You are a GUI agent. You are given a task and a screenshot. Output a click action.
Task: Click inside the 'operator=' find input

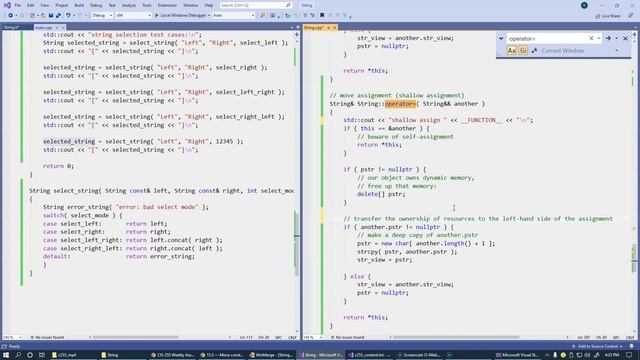click(x=547, y=38)
